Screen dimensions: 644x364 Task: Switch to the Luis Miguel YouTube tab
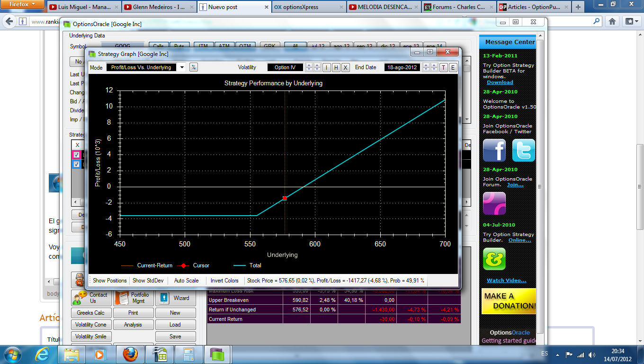[x=84, y=7]
